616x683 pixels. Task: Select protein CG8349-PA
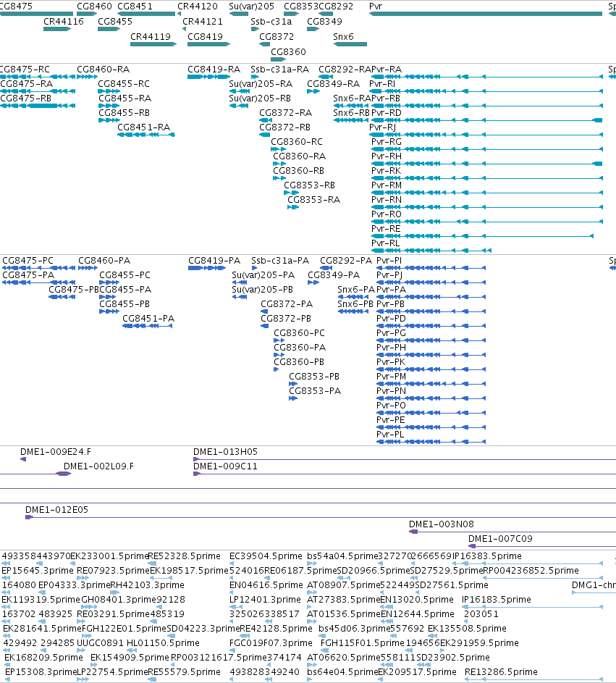313,282
